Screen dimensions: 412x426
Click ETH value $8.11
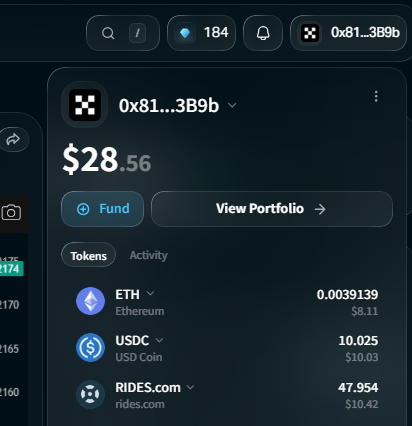pos(365,311)
